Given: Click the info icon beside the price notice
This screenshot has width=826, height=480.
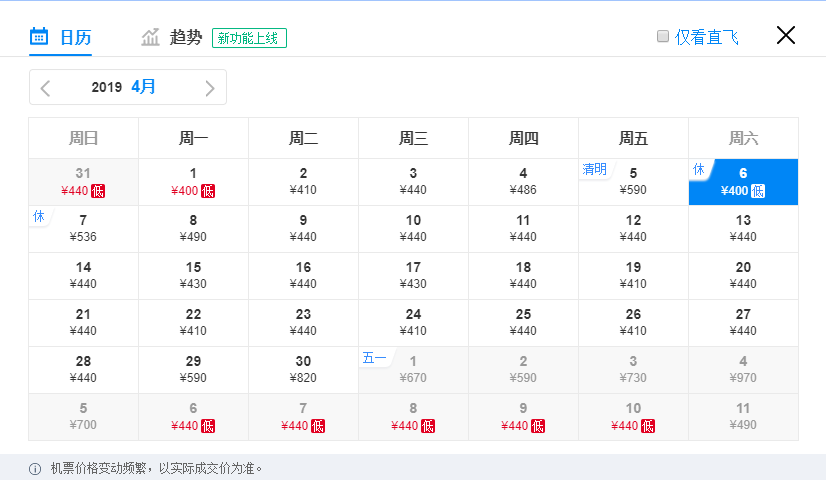Looking at the screenshot, I should (35, 469).
